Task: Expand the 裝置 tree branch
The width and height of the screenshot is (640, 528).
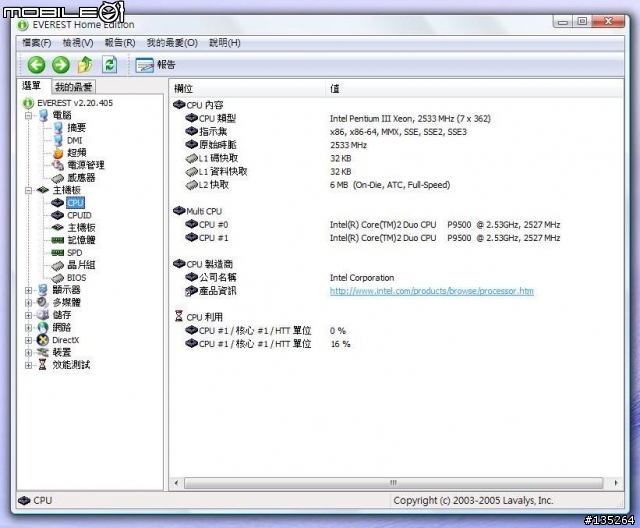Action: click(x=29, y=353)
